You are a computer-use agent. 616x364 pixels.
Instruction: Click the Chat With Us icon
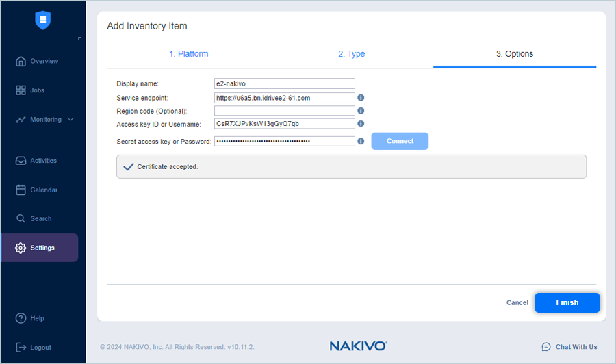[546, 347]
